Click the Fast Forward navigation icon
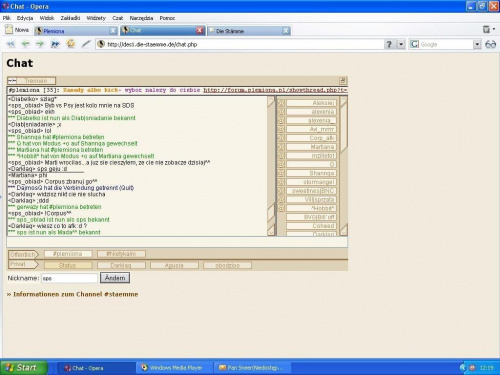The width and height of the screenshot is (500, 375). click(x=55, y=44)
